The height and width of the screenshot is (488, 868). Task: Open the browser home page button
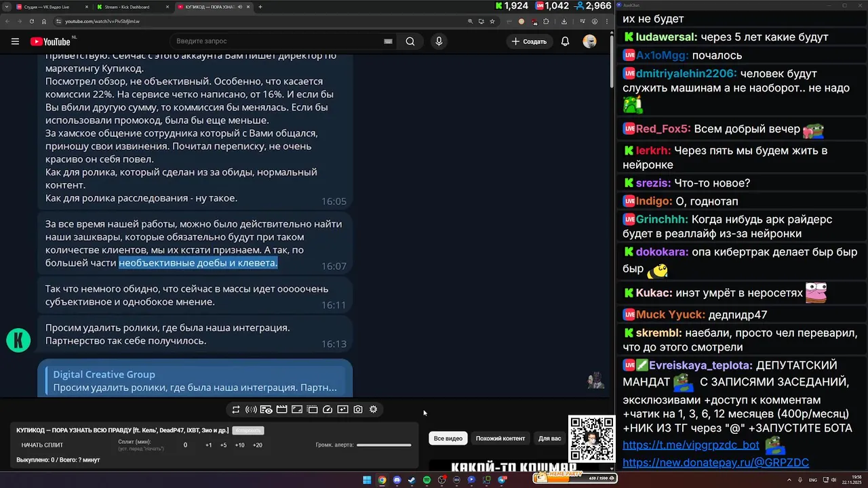[x=44, y=21]
